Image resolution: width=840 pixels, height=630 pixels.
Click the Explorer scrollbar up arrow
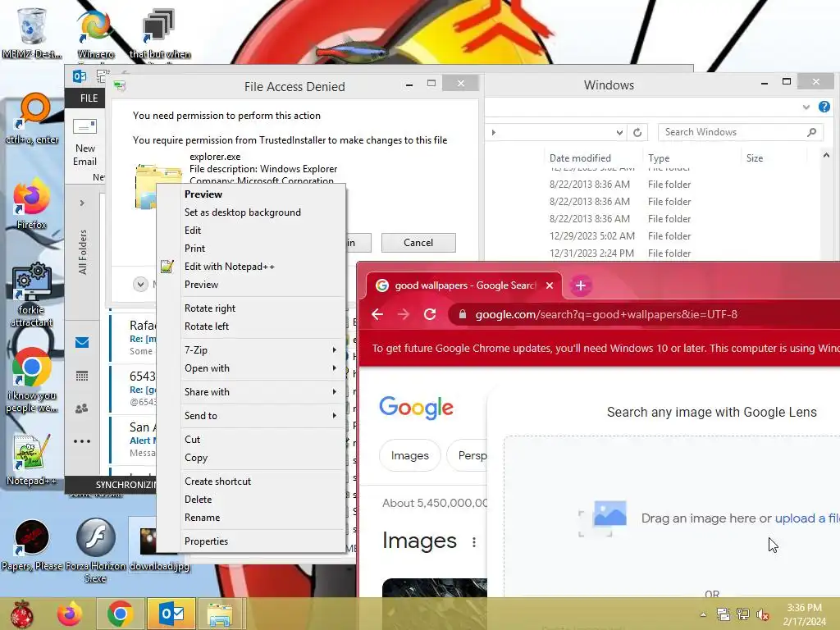[826, 155]
